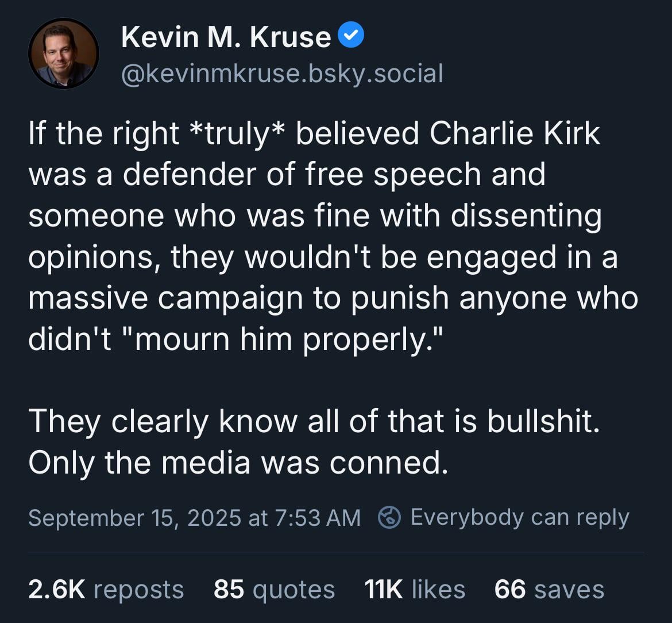View the 11K likes list

coord(415,589)
